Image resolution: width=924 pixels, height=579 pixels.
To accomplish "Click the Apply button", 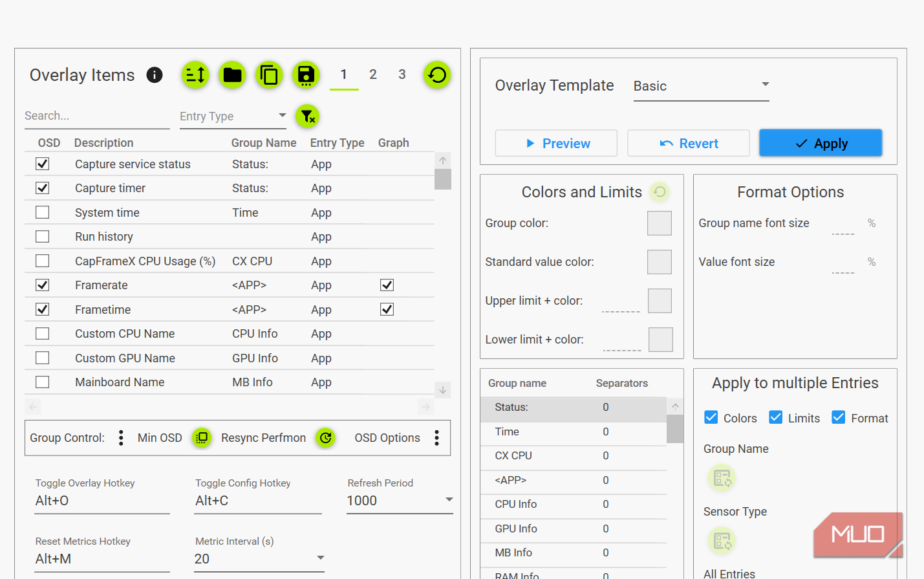I will click(x=821, y=143).
